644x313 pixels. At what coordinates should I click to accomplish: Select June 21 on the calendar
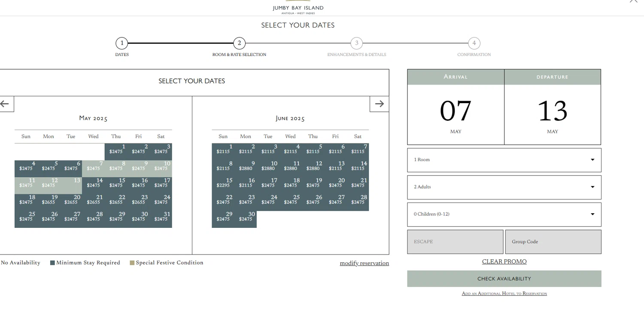click(358, 185)
